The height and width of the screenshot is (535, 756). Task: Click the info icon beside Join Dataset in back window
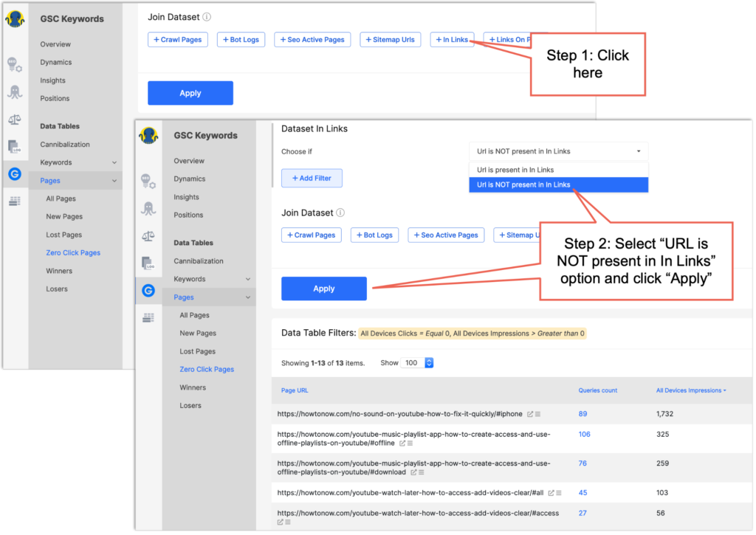click(207, 17)
